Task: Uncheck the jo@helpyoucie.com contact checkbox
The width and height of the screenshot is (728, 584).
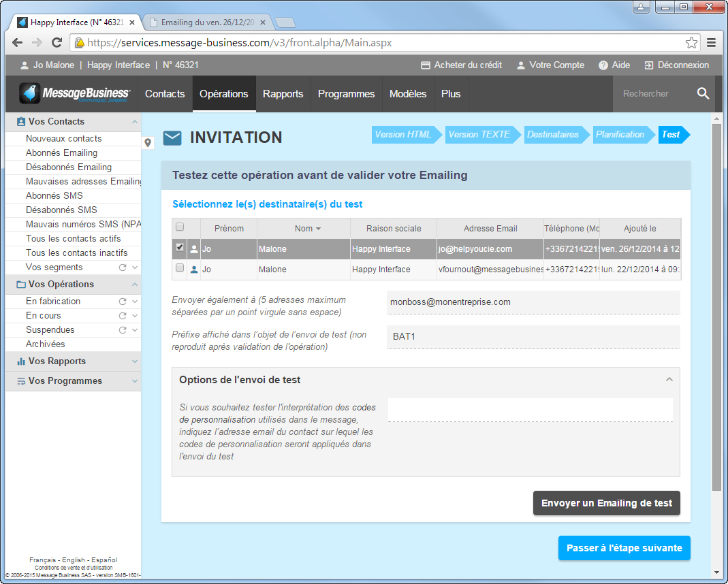Action: 180,248
